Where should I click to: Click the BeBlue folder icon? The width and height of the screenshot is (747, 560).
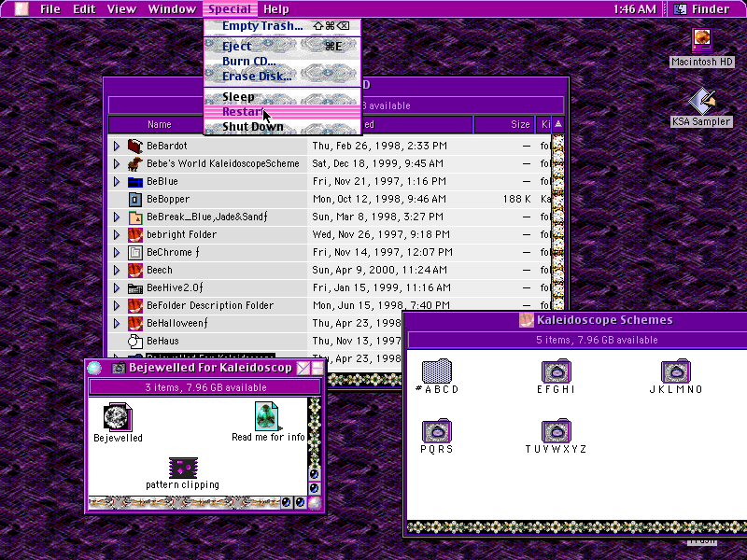tap(135, 181)
